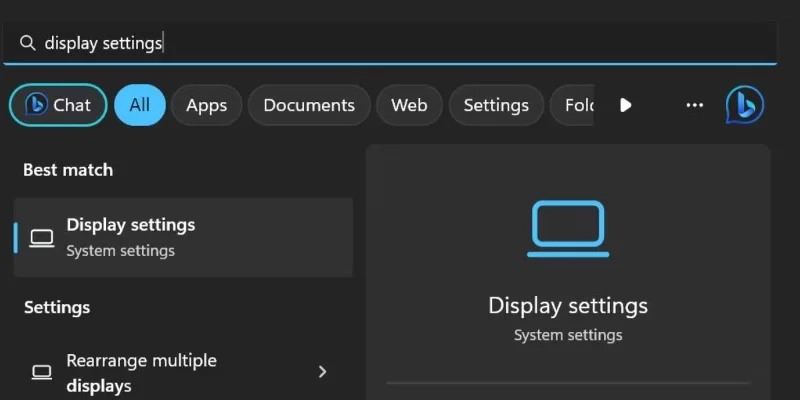This screenshot has width=800, height=400.
Task: Click "System settings" under the preview title
Action: pos(568,335)
